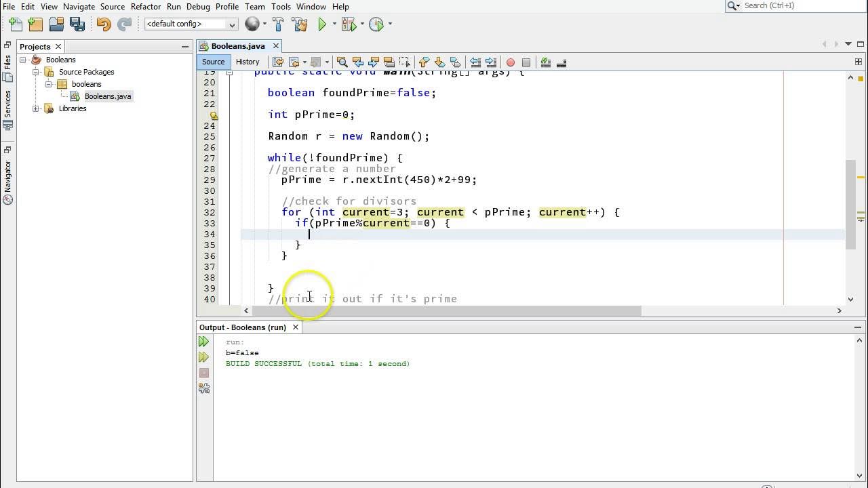Open Output panel settings wrench icon
The width and height of the screenshot is (868, 488).
point(203,388)
